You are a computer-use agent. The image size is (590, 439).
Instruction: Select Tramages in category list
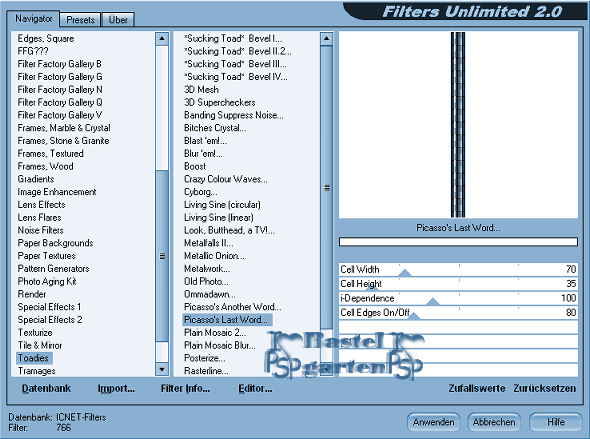[36, 371]
